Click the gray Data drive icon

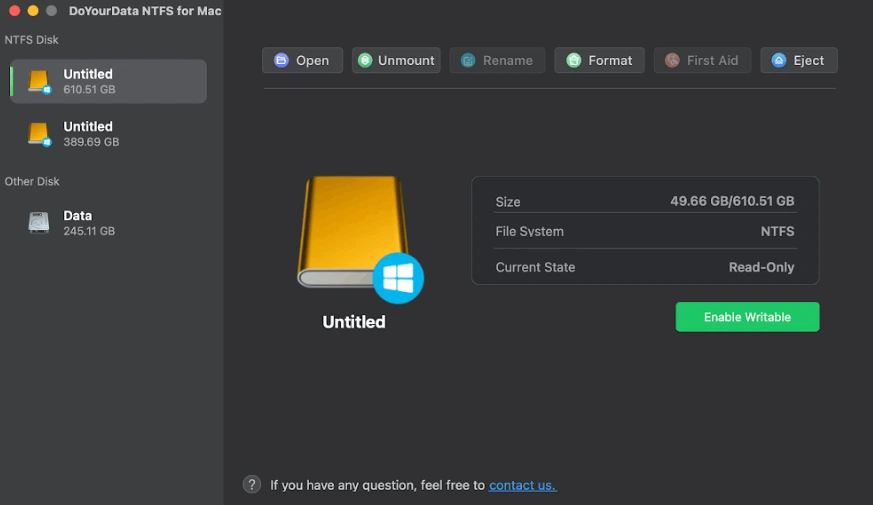(x=39, y=223)
